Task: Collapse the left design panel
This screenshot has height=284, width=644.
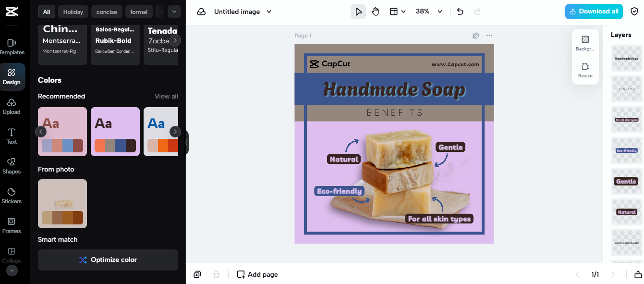Action: click(x=187, y=142)
